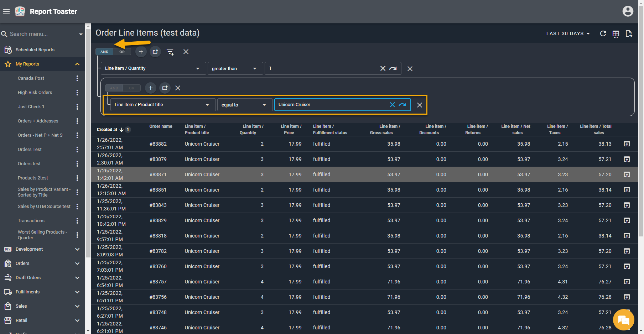Select AND in the top filter group
The image size is (644, 334).
tap(104, 52)
